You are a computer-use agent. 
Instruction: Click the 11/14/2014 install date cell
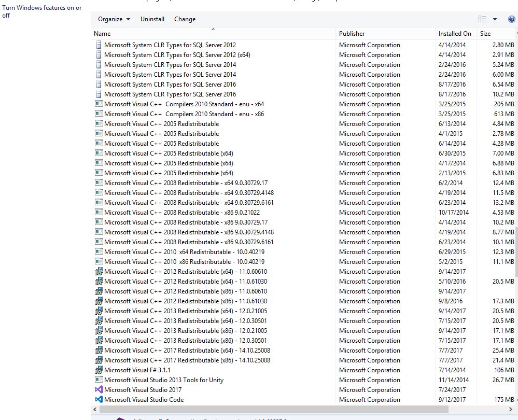pos(454,380)
